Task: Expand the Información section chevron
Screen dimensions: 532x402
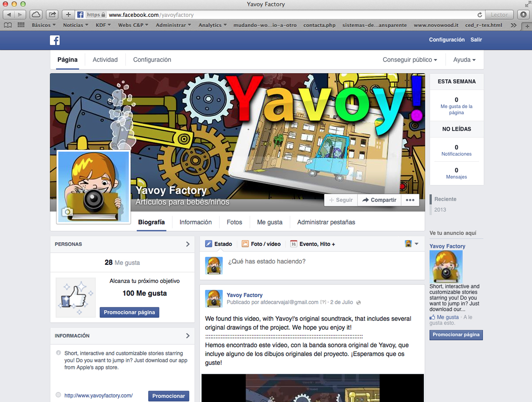Action: click(x=188, y=336)
